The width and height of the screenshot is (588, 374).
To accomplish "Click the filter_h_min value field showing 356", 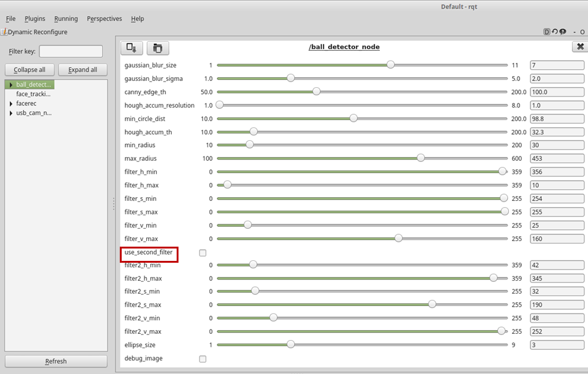I will [557, 172].
